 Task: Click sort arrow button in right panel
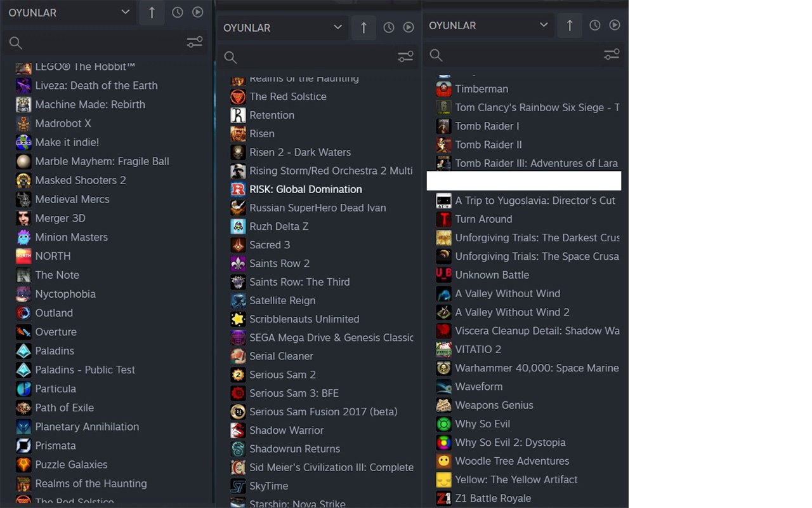tap(570, 25)
